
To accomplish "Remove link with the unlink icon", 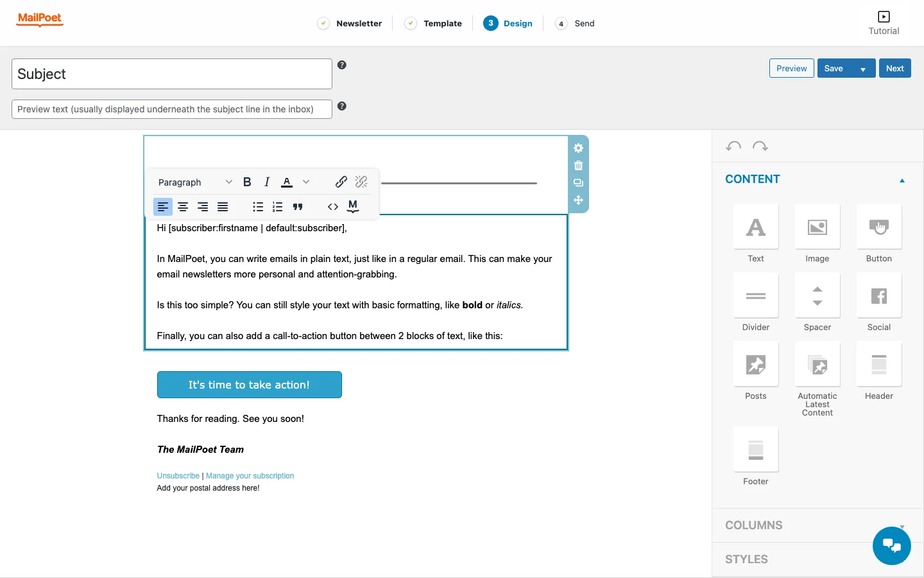I will pyautogui.click(x=361, y=182).
